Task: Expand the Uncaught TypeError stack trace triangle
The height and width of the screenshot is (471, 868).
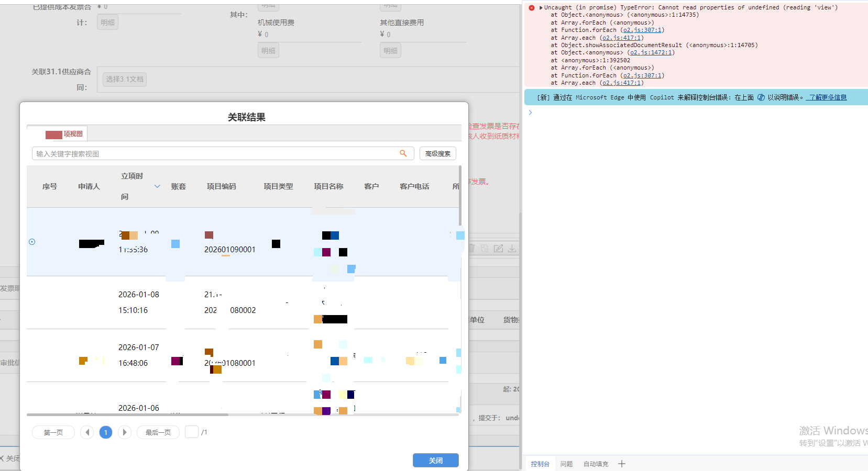Action: tap(541, 8)
